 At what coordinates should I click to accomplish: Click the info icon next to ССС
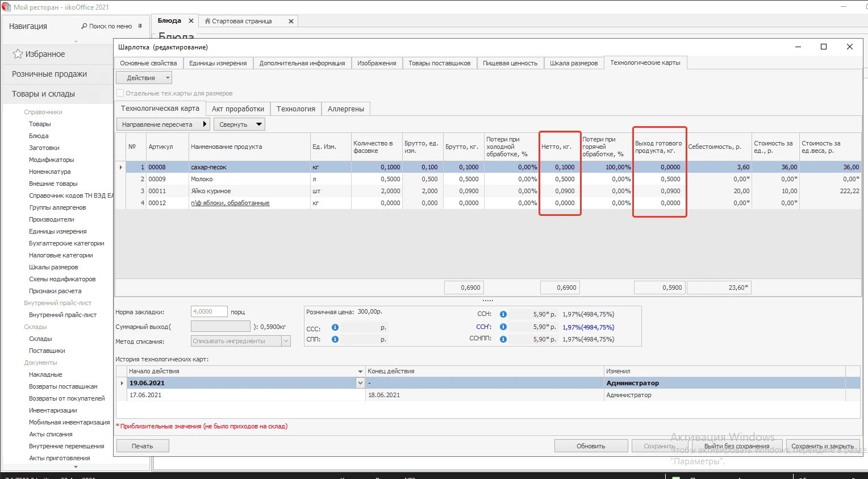[x=335, y=327]
